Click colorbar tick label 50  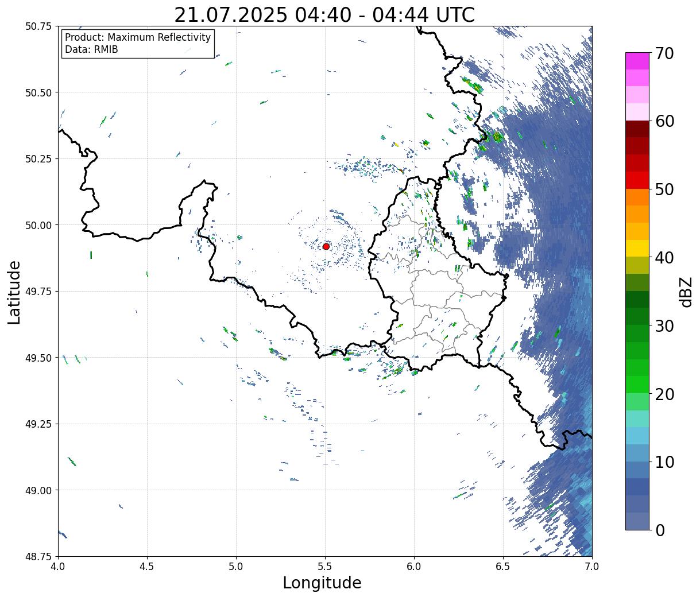[664, 189]
